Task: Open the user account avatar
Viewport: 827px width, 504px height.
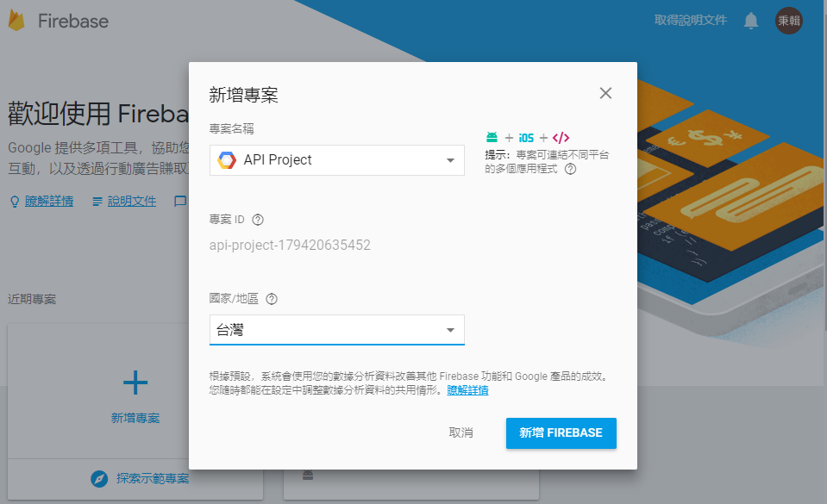Action: tap(788, 21)
